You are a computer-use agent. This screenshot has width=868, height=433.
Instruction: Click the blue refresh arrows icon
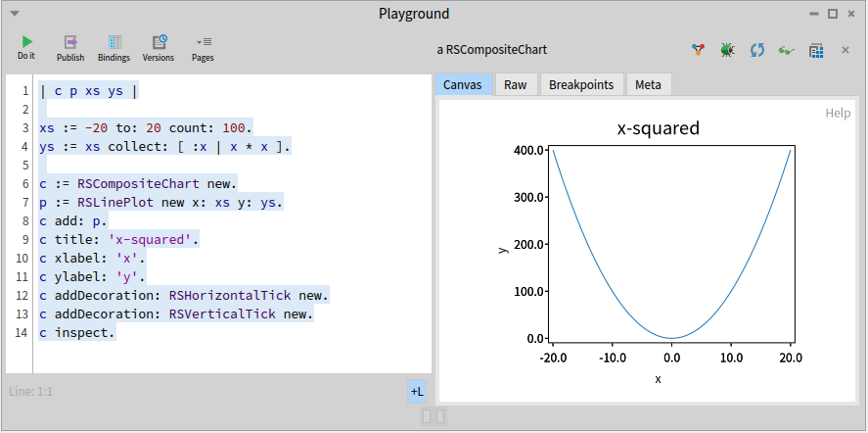pyautogui.click(x=757, y=50)
